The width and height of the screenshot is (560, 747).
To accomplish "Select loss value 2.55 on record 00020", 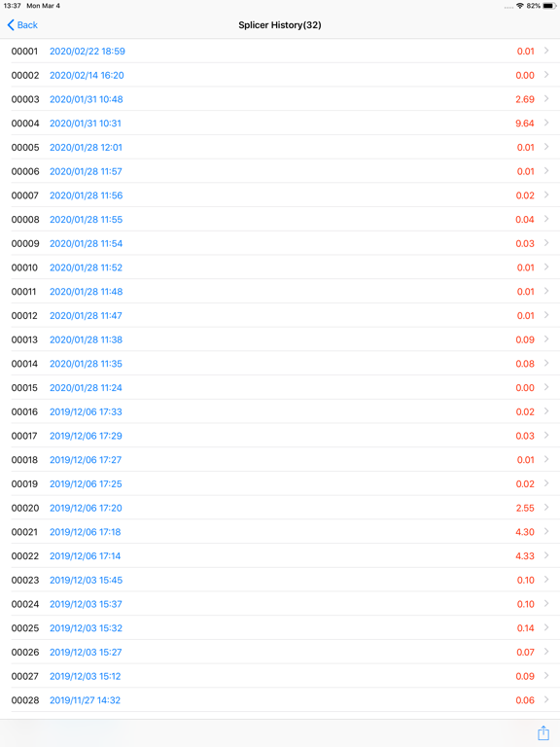I will pyautogui.click(x=525, y=508).
